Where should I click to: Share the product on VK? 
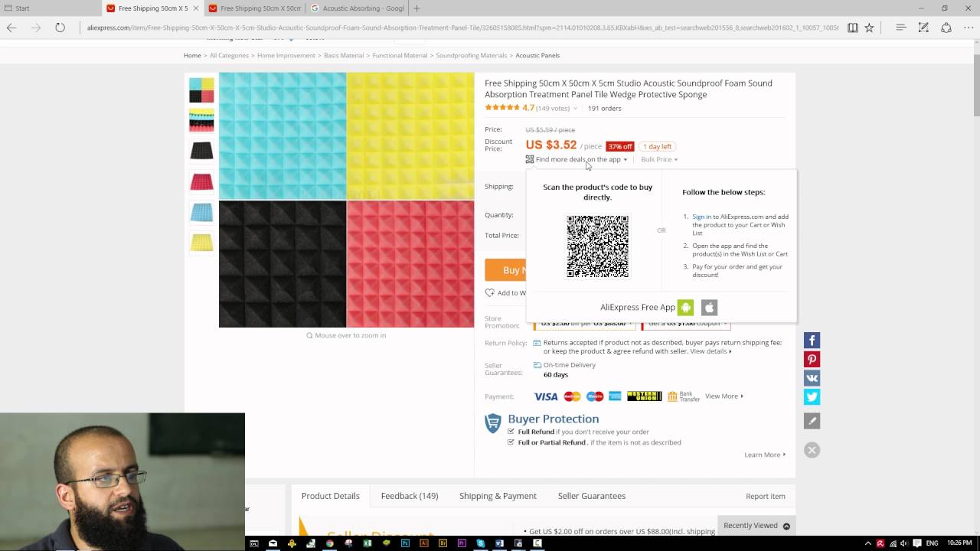pyautogui.click(x=812, y=377)
